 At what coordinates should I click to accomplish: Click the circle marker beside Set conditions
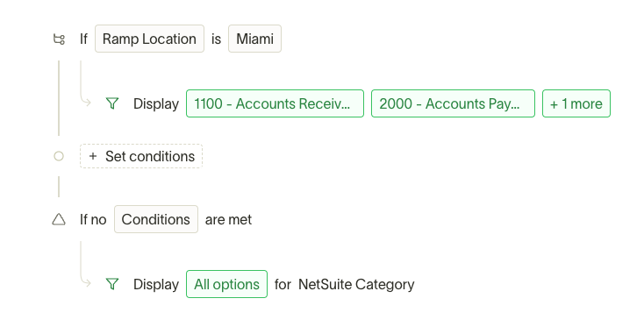coord(59,156)
